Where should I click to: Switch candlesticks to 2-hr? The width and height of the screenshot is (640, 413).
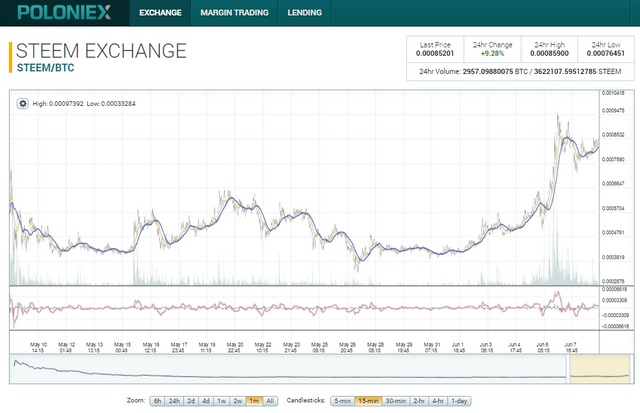419,401
